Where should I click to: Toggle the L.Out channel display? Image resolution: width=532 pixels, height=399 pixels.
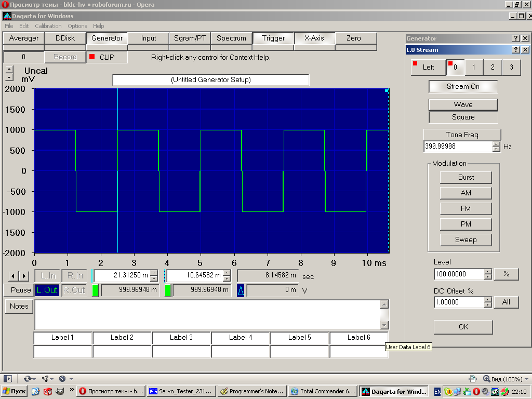47,290
